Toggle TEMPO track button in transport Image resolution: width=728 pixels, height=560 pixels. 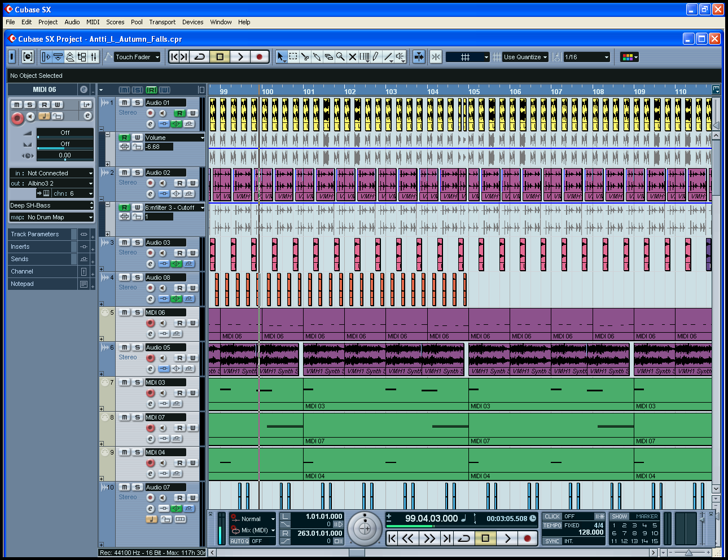552,525
